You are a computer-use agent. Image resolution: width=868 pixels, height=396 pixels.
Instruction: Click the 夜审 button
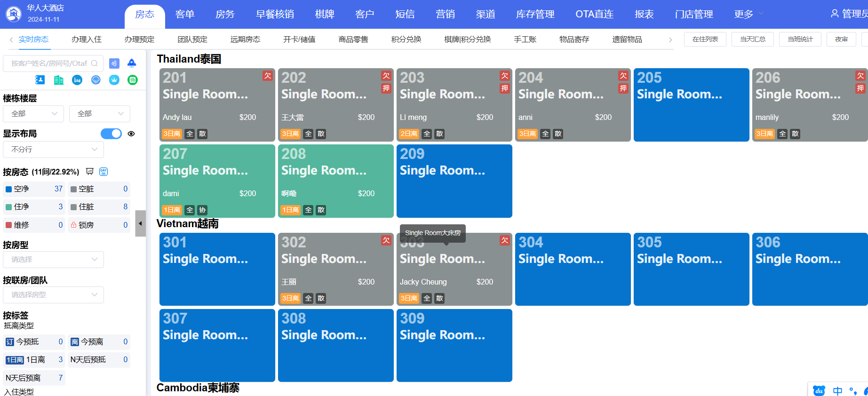pos(841,39)
